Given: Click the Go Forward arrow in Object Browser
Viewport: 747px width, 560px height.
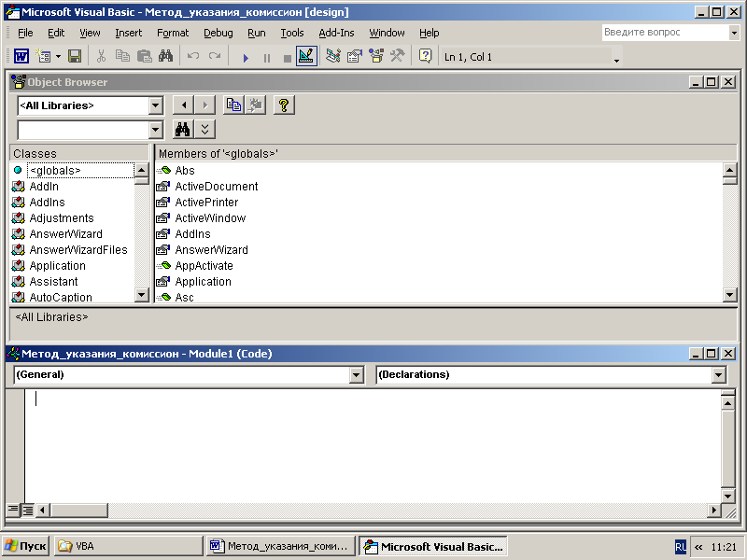Looking at the screenshot, I should pos(204,105).
